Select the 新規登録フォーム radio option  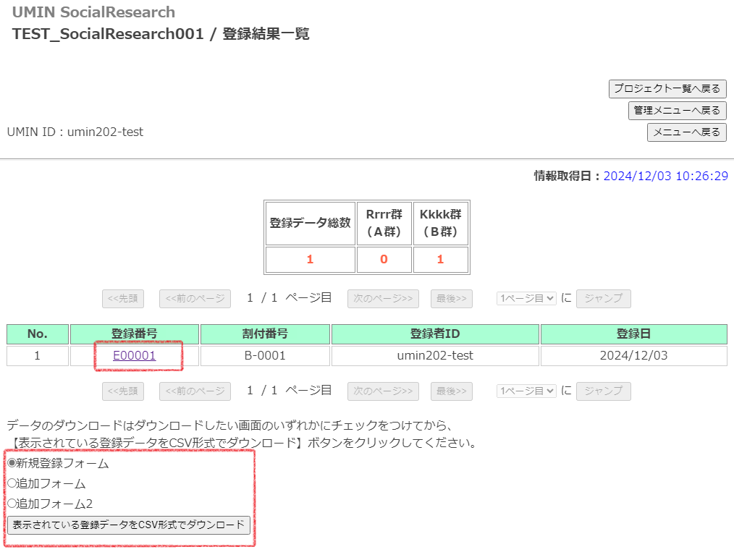[x=12, y=464]
